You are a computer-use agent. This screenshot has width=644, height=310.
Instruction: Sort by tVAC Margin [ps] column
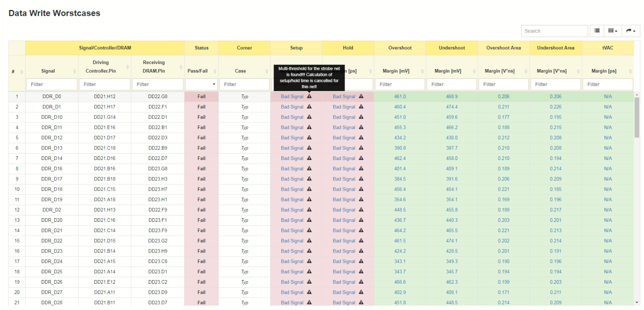click(x=630, y=71)
